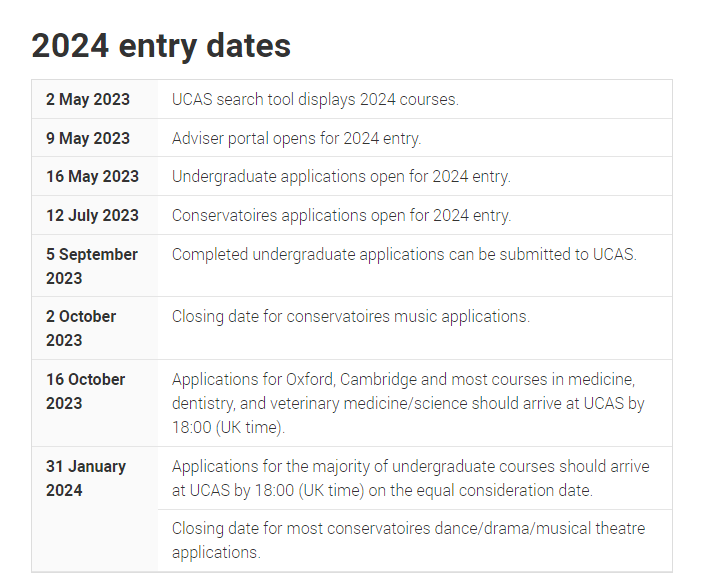Select the '2 October 2023' date cell
This screenshot has height=584, width=702.
tap(81, 328)
